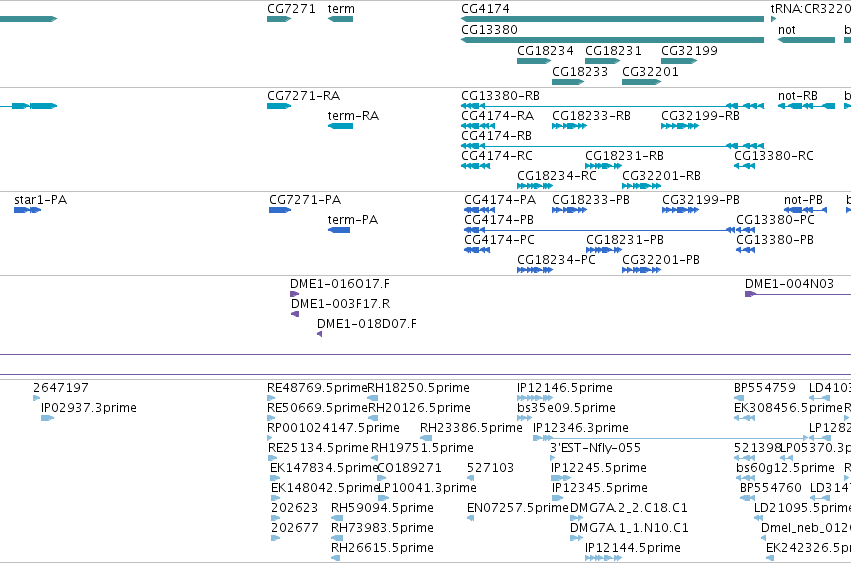The image size is (851, 563).
Task: Open EST RH23386.5prime
Action: pos(471,428)
